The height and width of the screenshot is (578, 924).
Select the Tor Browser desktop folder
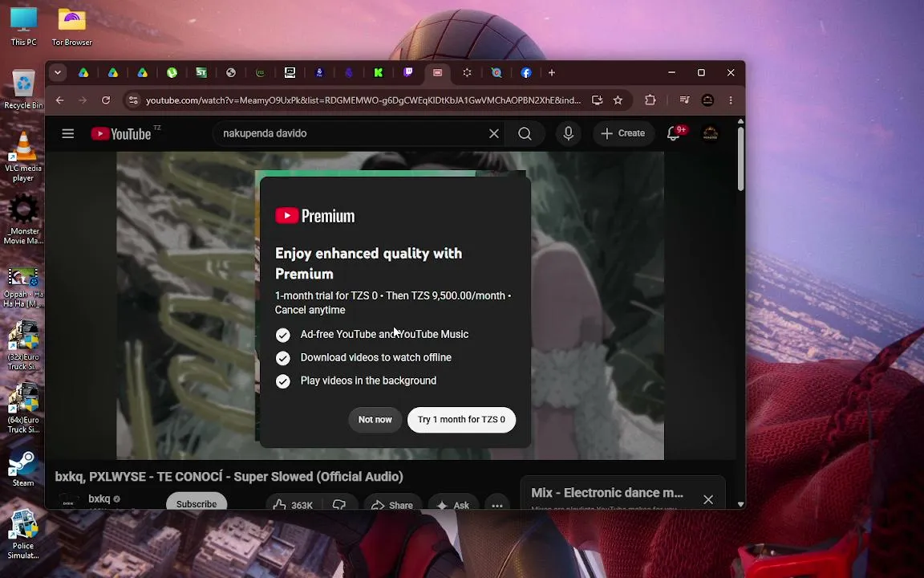[72, 26]
